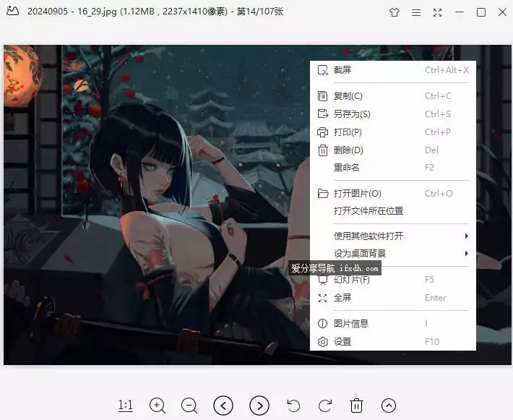Viewport: 513px width, 420px height.
Task: Select 截屏 screenshot menu item
Action: [x=393, y=70]
